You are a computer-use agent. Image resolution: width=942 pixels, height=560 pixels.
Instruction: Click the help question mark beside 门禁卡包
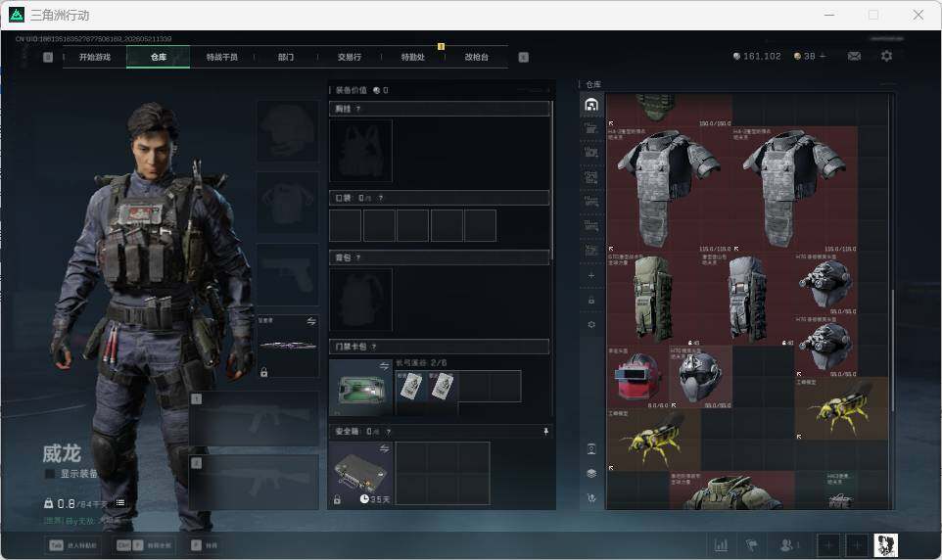[x=374, y=347]
